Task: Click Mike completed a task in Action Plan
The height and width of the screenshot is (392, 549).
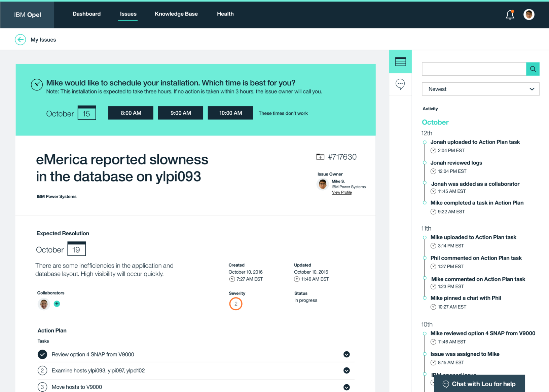Action: 477,203
